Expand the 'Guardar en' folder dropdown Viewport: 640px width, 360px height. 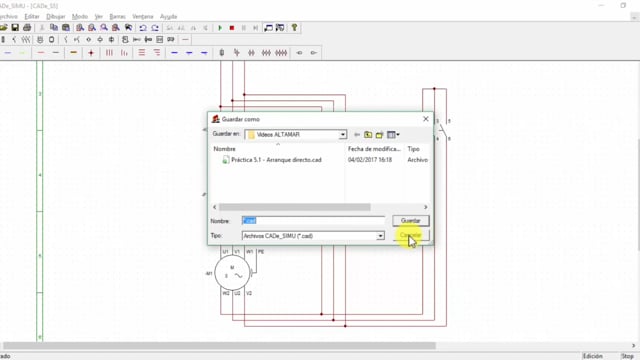pos(342,135)
